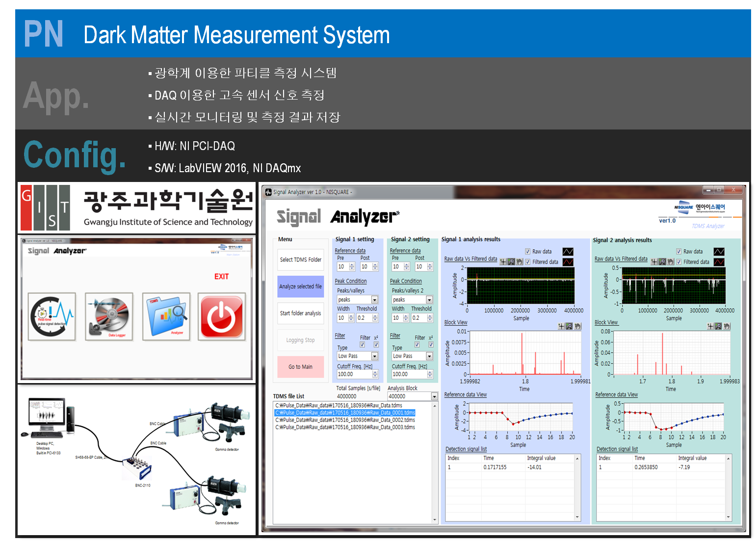Click Integral value -14.01 in Signal 1 list
Screen dimensions: 756x542
534,467
